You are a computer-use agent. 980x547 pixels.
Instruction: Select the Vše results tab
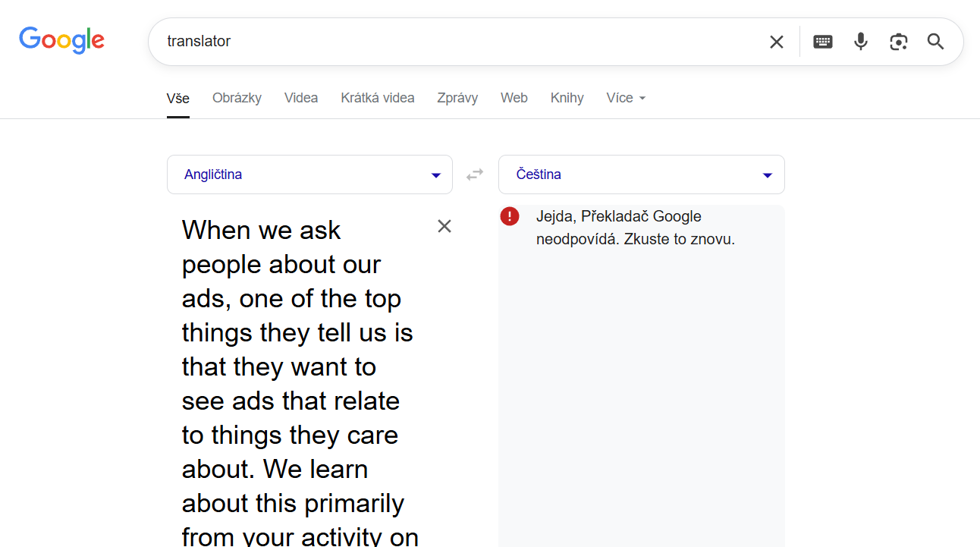click(178, 98)
